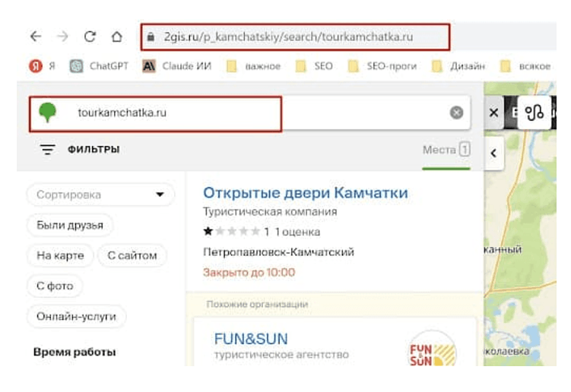The image size is (571, 392).
Task: Open the Дизайн bookmarks folder
Action: [x=458, y=66]
